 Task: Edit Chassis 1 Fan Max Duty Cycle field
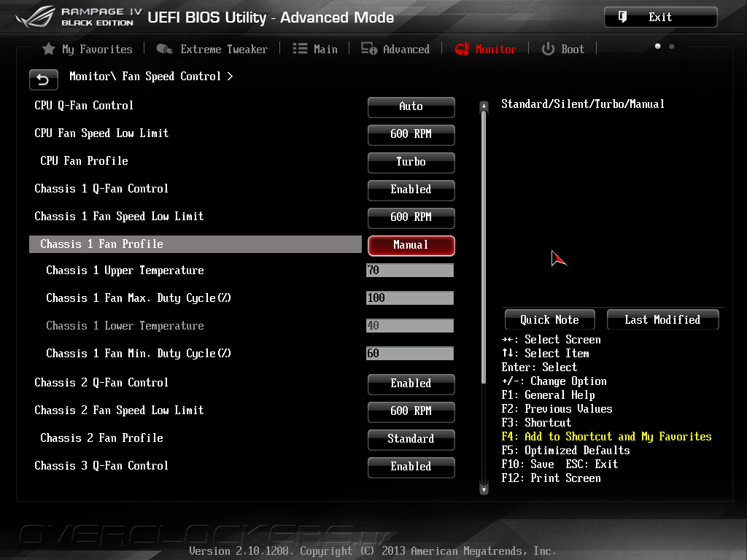[410, 298]
